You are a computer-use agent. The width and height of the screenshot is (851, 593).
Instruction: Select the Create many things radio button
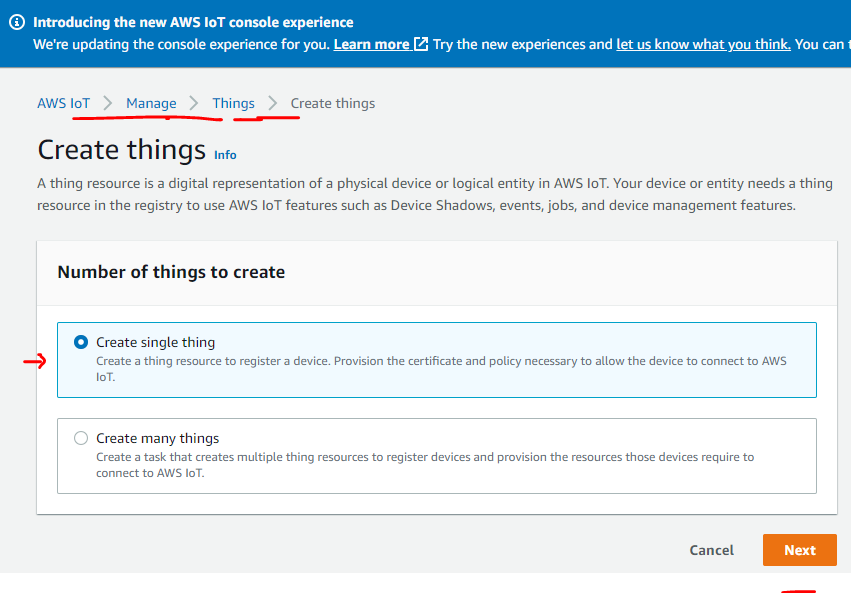coord(81,438)
